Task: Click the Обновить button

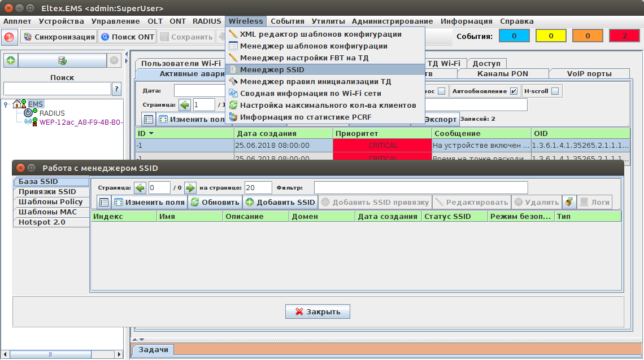Action: pyautogui.click(x=215, y=202)
